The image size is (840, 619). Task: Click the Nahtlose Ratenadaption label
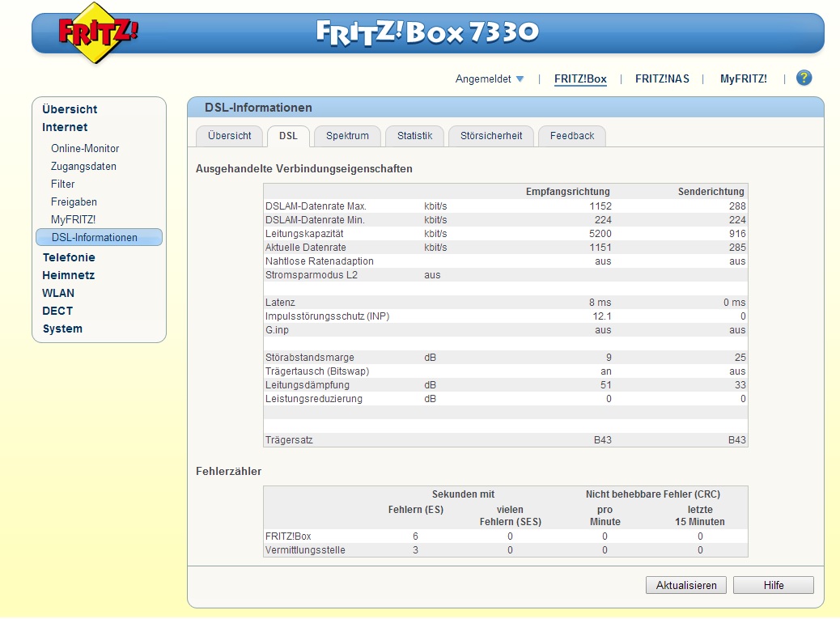point(320,261)
